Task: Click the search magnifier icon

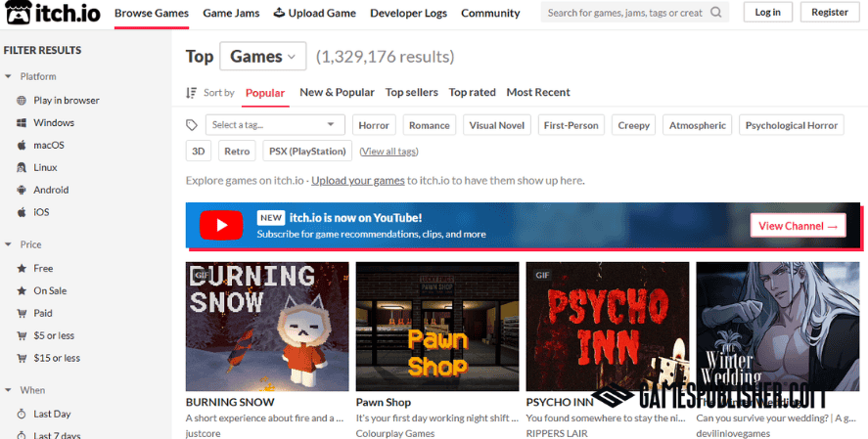Action: (715, 12)
